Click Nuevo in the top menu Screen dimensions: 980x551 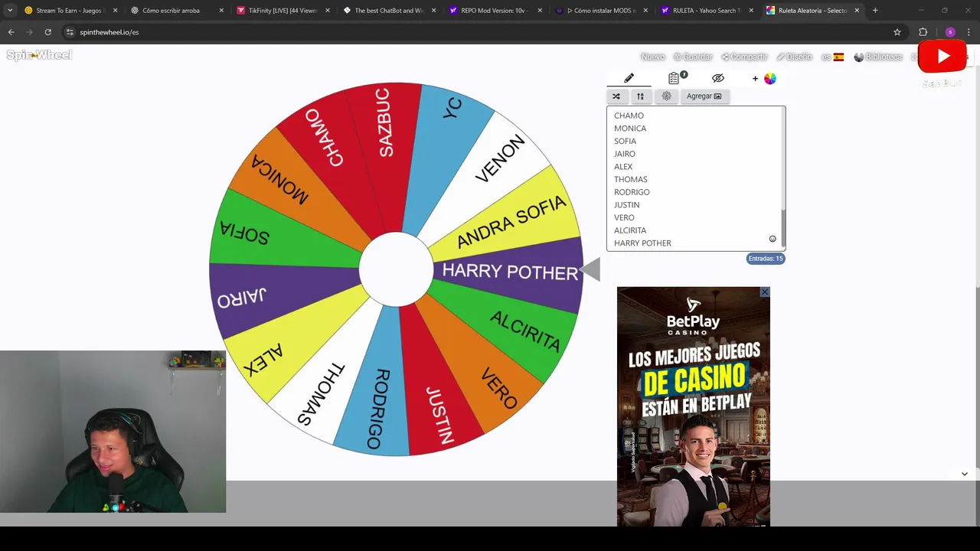tap(652, 57)
